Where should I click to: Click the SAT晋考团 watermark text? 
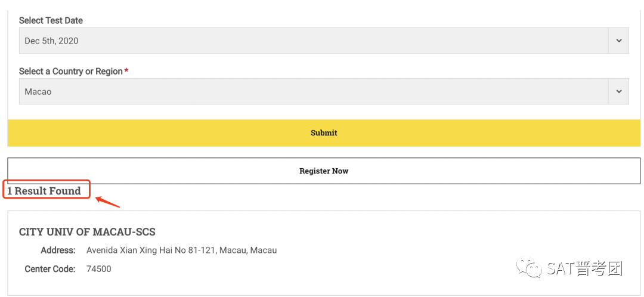(585, 268)
